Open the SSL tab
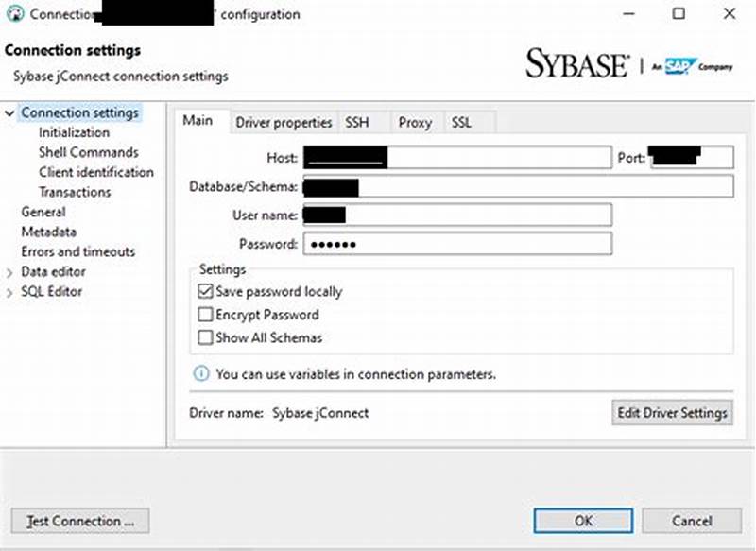This screenshot has width=756, height=551. click(463, 122)
